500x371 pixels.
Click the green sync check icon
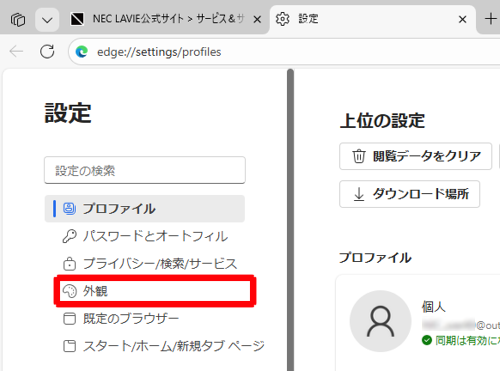pos(427,340)
